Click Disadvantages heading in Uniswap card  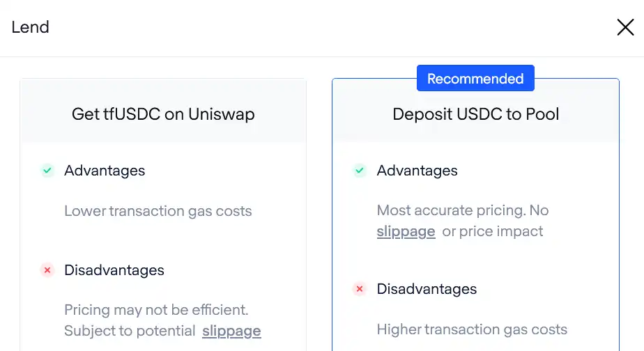[x=114, y=270]
